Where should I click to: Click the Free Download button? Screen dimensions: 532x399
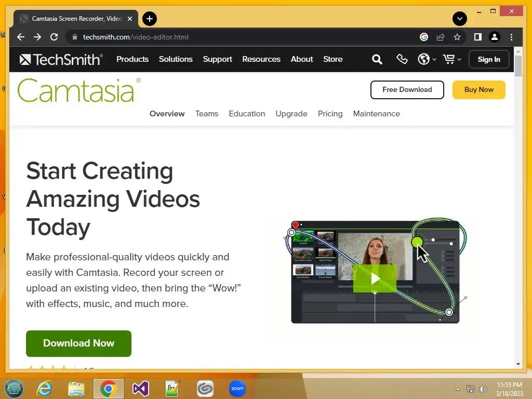(407, 90)
